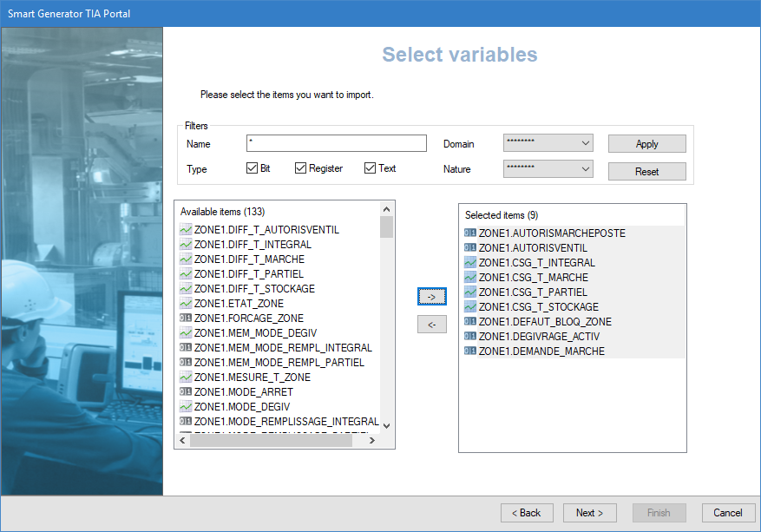This screenshot has height=532, width=761.
Task: Click the bit icon of ZONE1.DEFAUT_BLOQ_ZONE
Action: pyautogui.click(x=470, y=322)
